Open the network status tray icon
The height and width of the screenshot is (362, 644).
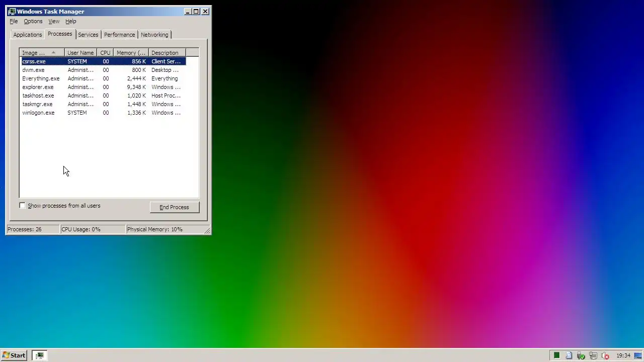pos(593,355)
